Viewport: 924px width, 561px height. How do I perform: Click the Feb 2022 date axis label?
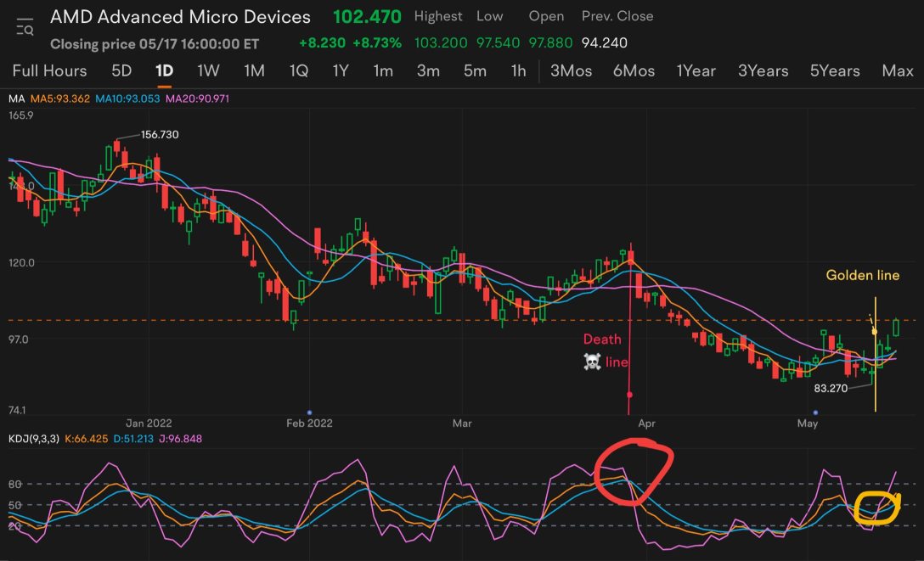click(x=309, y=424)
